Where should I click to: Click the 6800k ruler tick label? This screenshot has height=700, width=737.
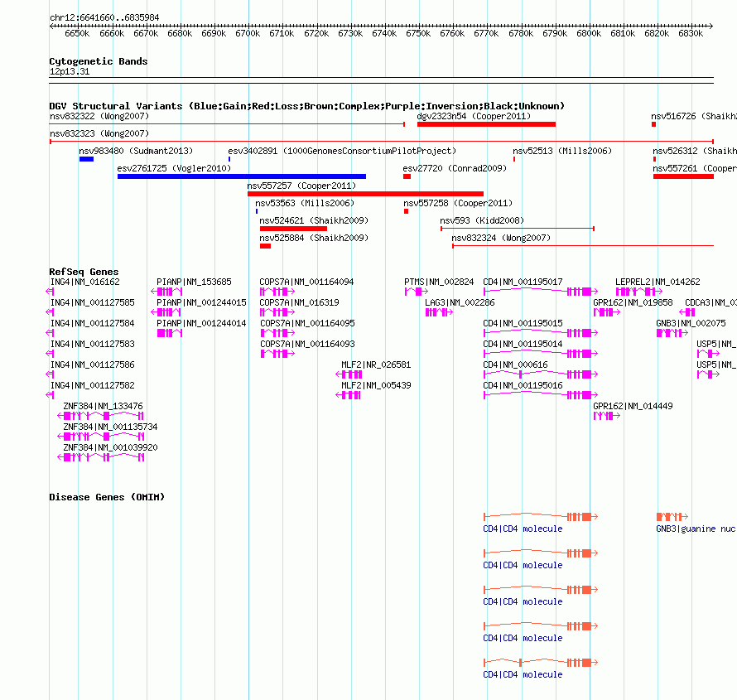tap(589, 33)
